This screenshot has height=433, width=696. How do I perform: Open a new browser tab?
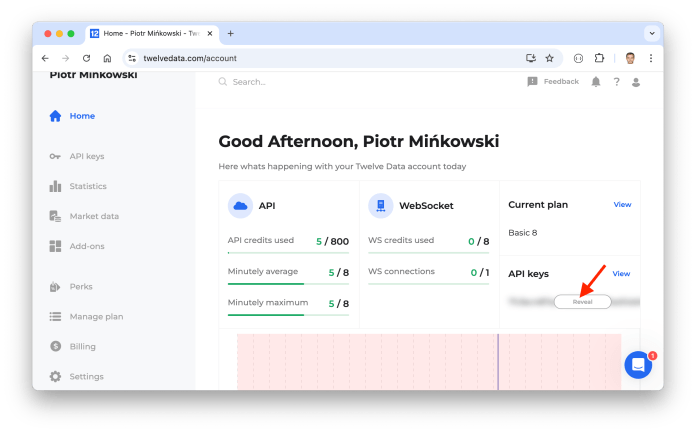coord(231,33)
